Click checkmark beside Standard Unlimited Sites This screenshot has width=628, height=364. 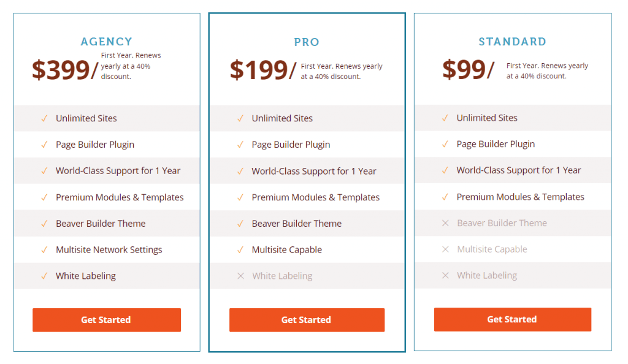tap(445, 118)
